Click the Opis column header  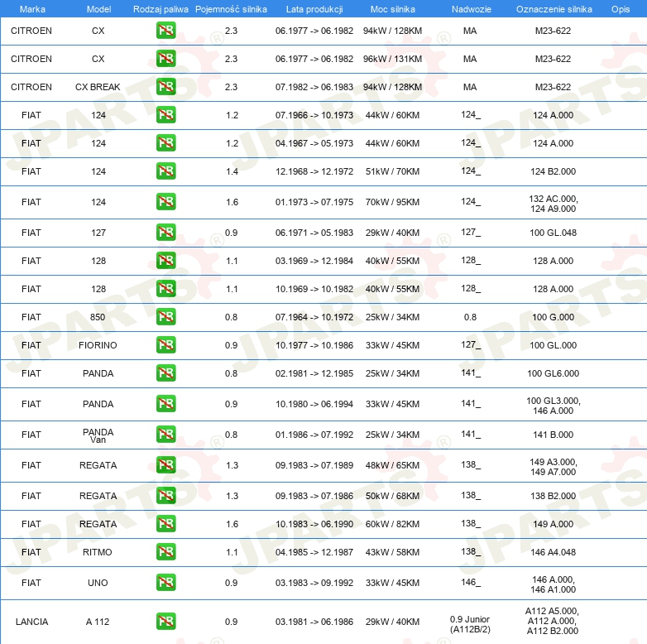[621, 9]
